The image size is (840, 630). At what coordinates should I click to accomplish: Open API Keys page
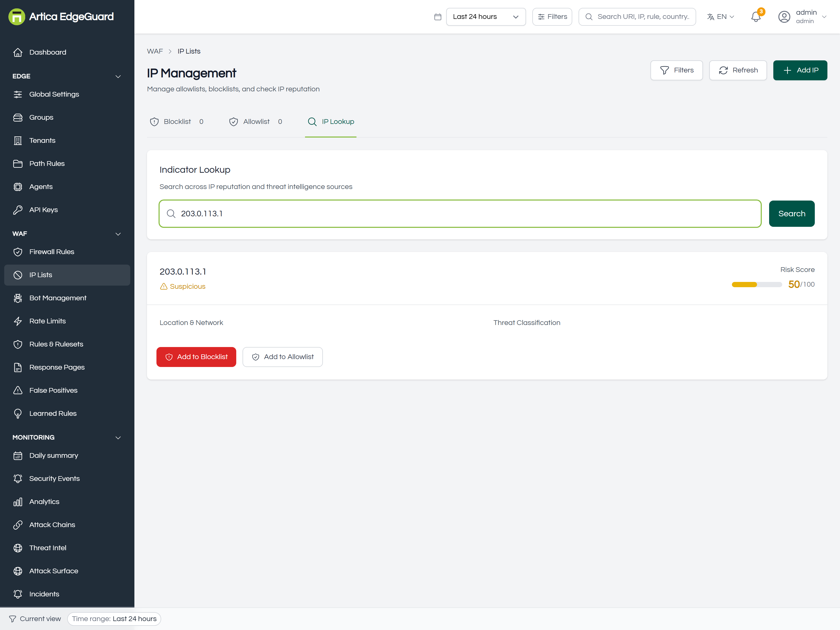click(x=67, y=210)
